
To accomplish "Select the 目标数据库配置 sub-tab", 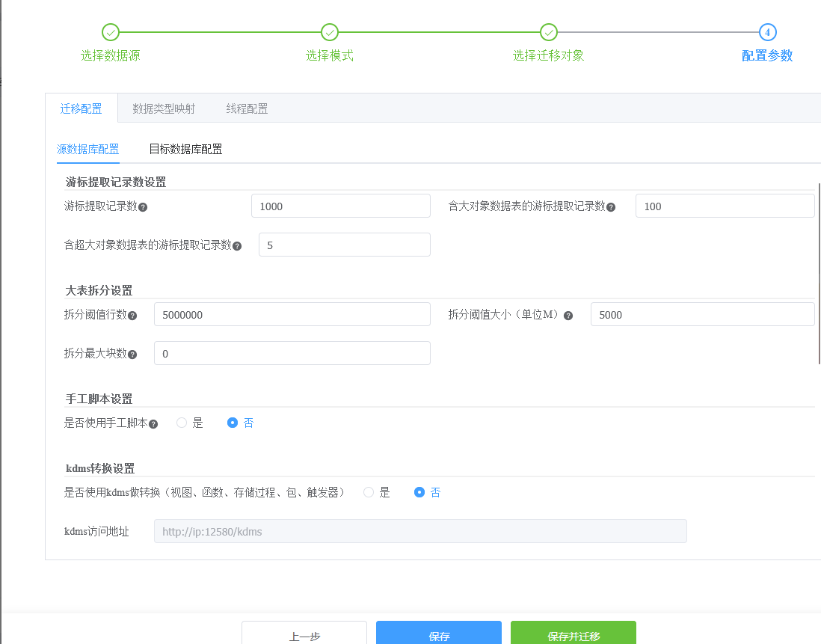I will pyautogui.click(x=186, y=150).
